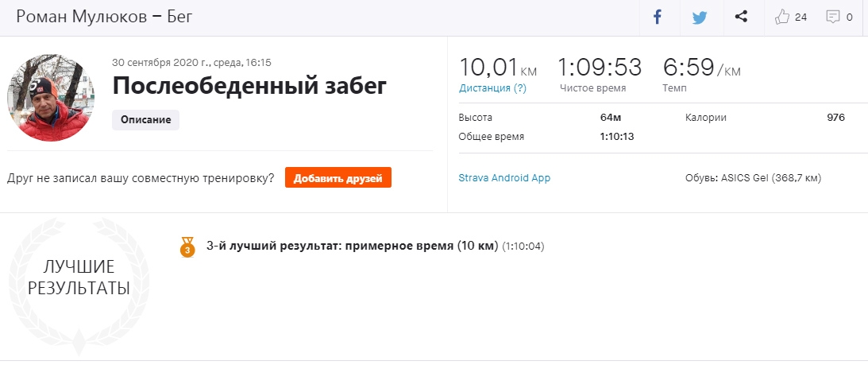Image resolution: width=868 pixels, height=365 pixels.
Task: Share the activity on Twitter
Action: point(699,17)
